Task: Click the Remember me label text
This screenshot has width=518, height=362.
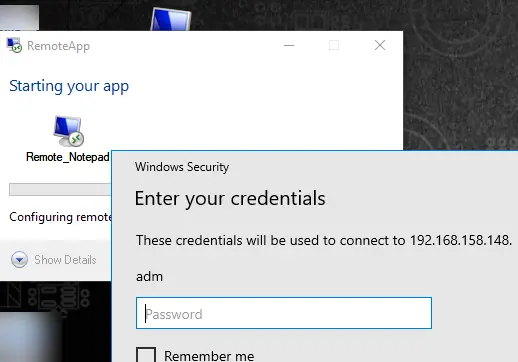Action: (209, 356)
